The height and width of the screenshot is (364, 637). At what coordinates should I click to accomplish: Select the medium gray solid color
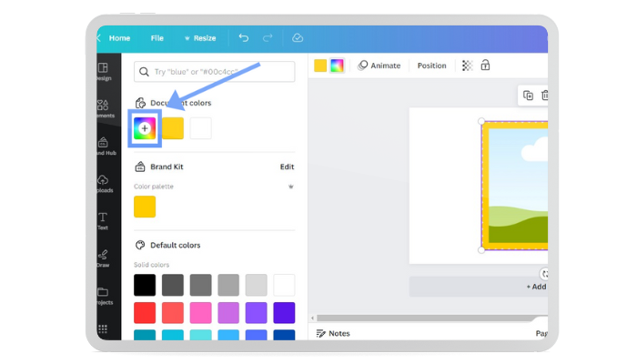point(201,285)
